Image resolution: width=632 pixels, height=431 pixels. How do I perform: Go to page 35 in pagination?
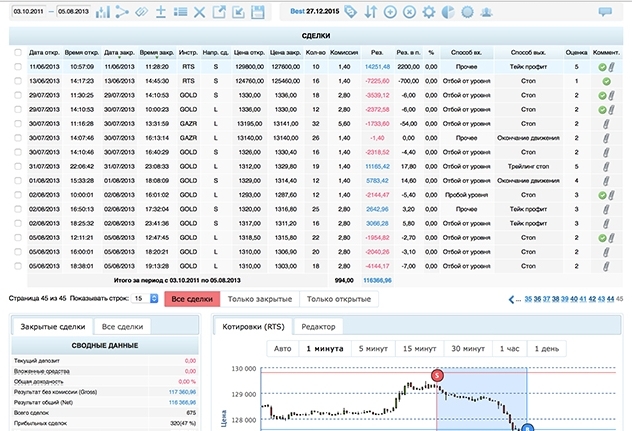pyautogui.click(x=528, y=299)
